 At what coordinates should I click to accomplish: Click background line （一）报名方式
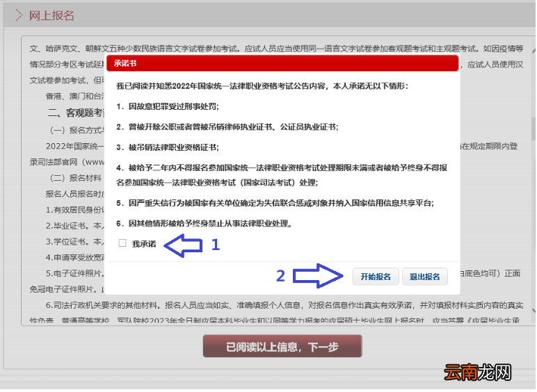(x=77, y=130)
